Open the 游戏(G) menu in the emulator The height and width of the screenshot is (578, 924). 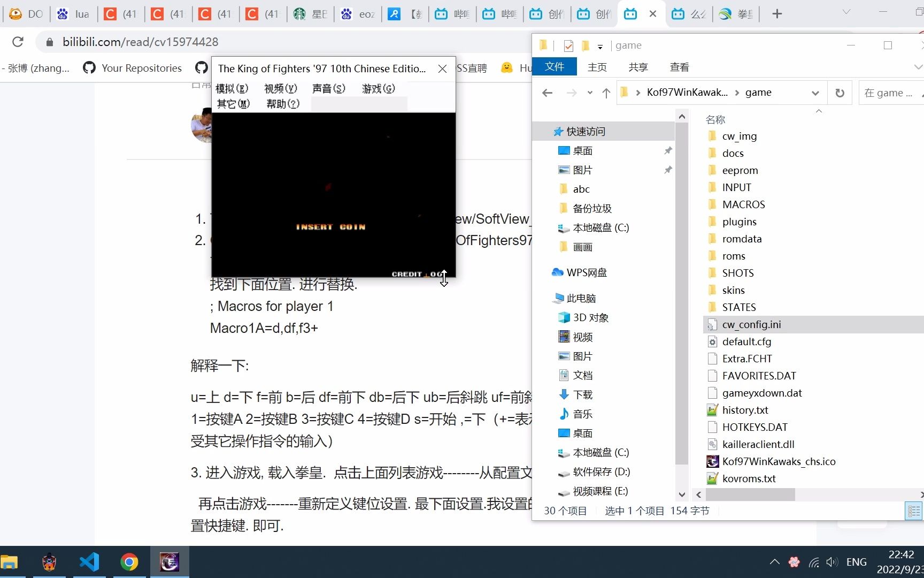click(x=378, y=88)
